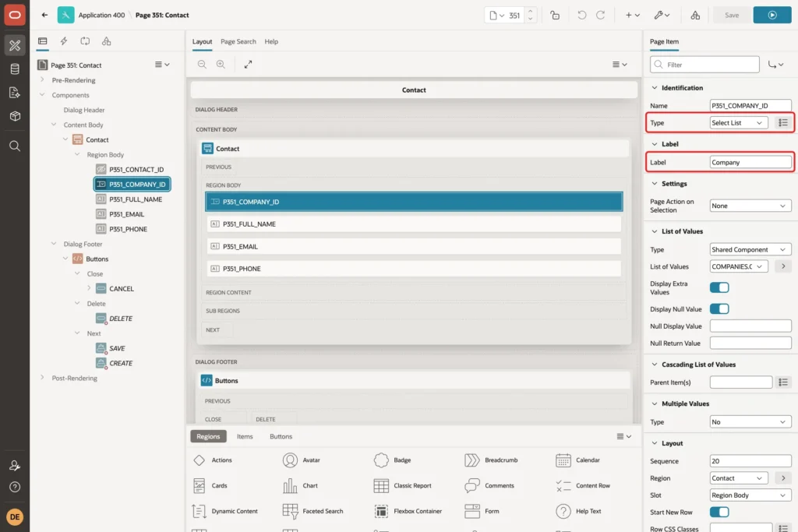Expand the Pre-Rendering tree node
798x532 pixels.
tap(42, 80)
